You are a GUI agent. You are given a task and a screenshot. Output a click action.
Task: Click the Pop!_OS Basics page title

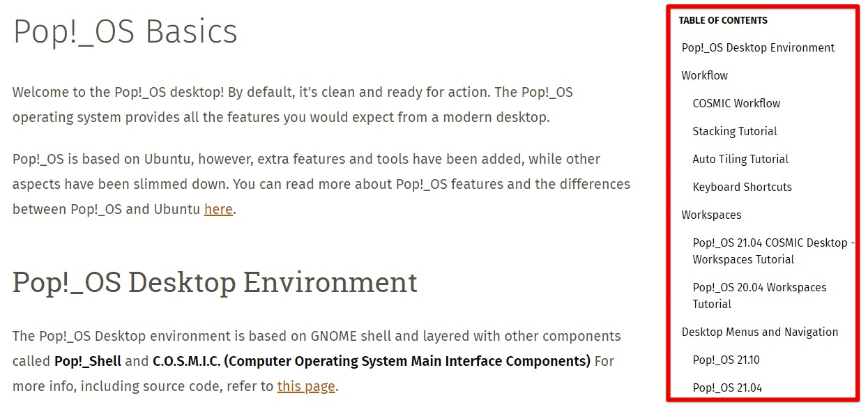click(124, 31)
